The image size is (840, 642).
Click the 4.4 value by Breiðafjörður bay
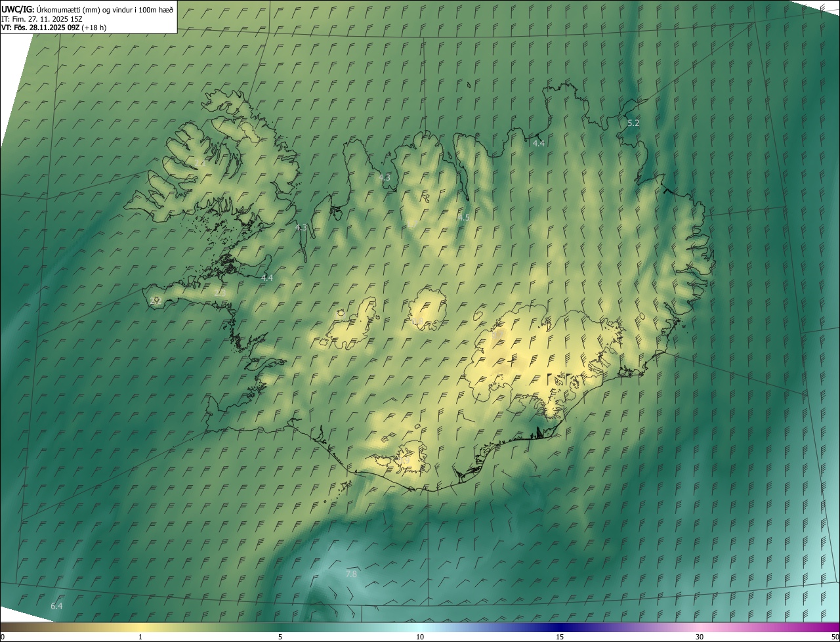point(267,278)
